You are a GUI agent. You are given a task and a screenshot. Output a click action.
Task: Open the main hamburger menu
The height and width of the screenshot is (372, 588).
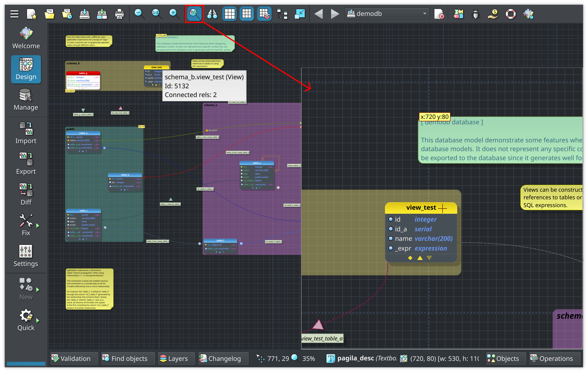[14, 14]
